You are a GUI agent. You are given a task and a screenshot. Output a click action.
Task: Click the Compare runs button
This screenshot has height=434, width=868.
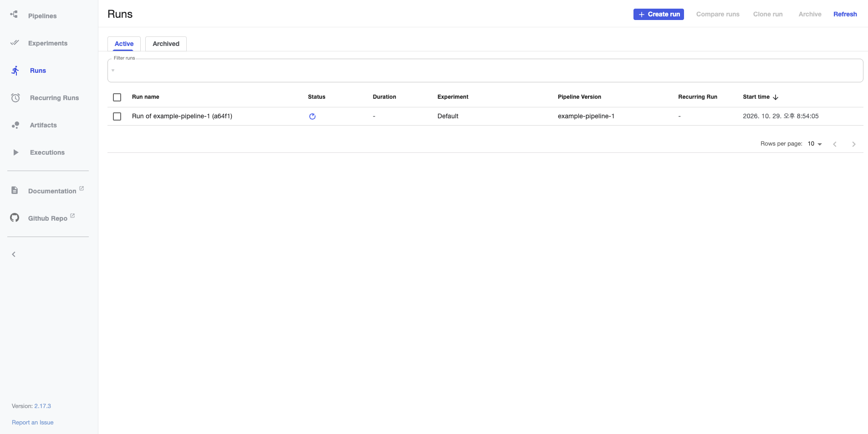[718, 14]
